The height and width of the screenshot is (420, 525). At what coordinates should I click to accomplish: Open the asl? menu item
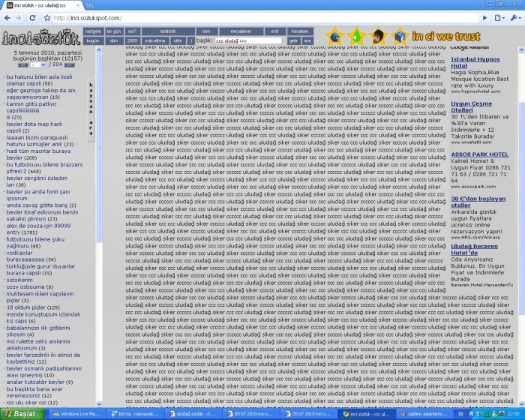tap(132, 31)
